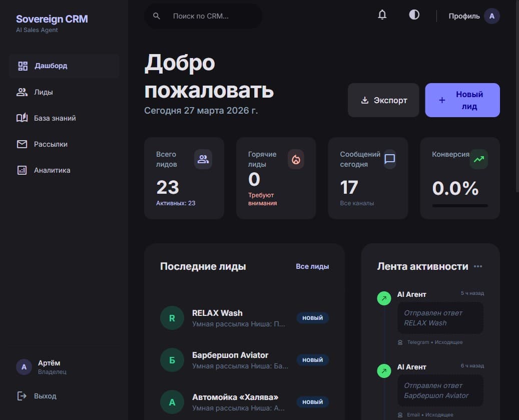Click НОВЫЙ badge of Барбершоп Aviator
519x420 pixels.
[312, 360]
